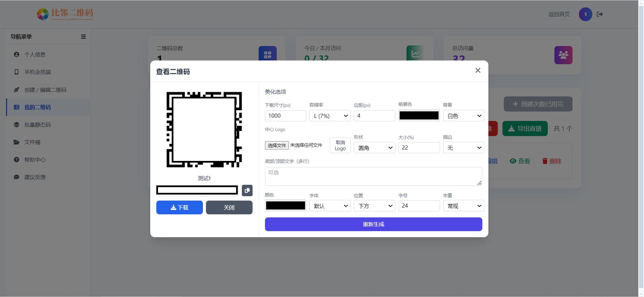Image resolution: width=644 pixels, height=297 pixels.
Task: Focus the 下载尺寸 field showing 1000
Action: 285,116
